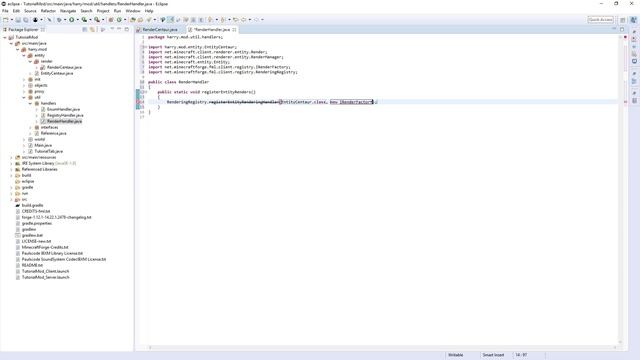The height and width of the screenshot is (360, 640).
Task: Maximize the editor area
Action: [622, 29]
